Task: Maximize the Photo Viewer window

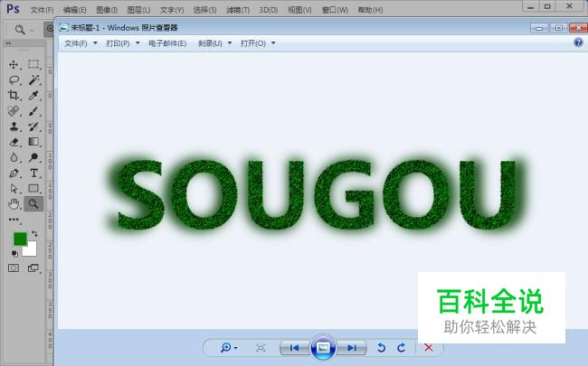Action: pos(559,28)
